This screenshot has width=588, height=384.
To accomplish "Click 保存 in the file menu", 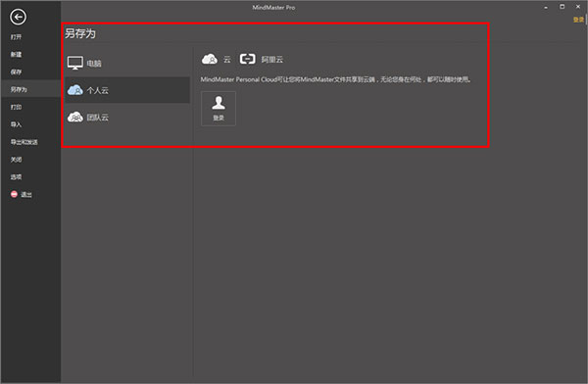I will (x=16, y=72).
